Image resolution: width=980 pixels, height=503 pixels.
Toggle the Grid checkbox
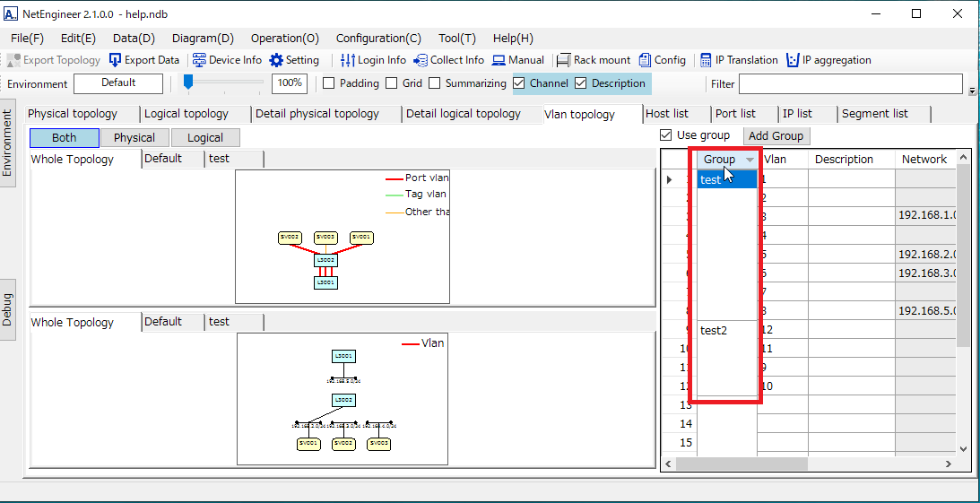[x=391, y=83]
